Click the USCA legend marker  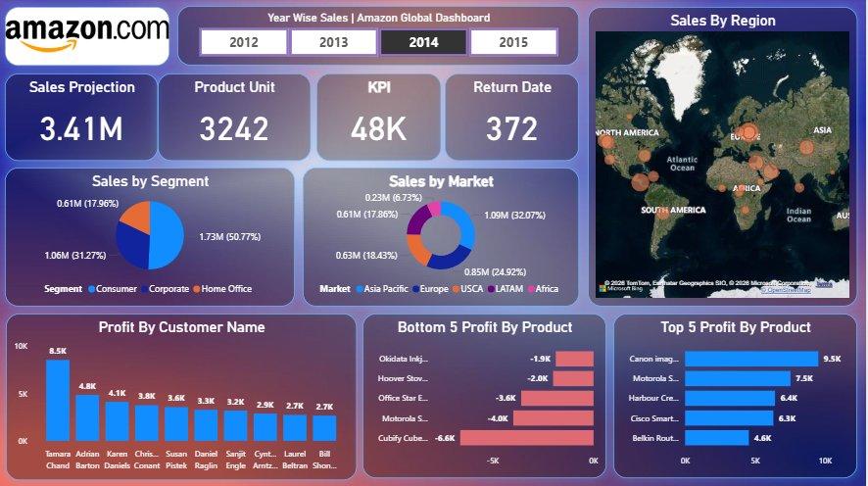tap(456, 289)
